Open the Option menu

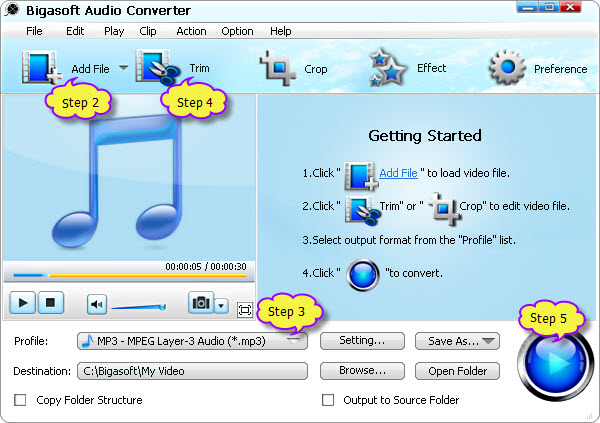237,31
